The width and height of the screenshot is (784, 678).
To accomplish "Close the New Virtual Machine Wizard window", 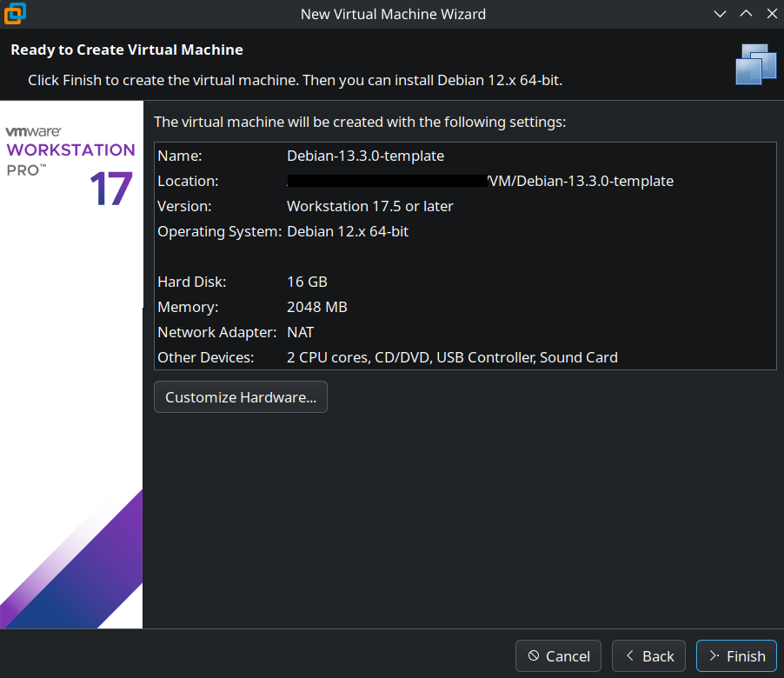I will pos(770,14).
